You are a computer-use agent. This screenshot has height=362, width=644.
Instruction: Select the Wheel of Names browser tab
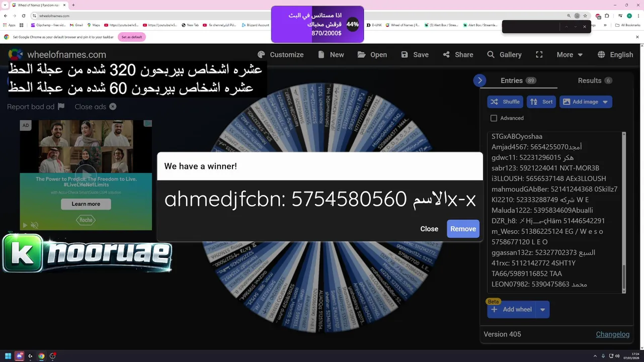pyautogui.click(x=40, y=5)
